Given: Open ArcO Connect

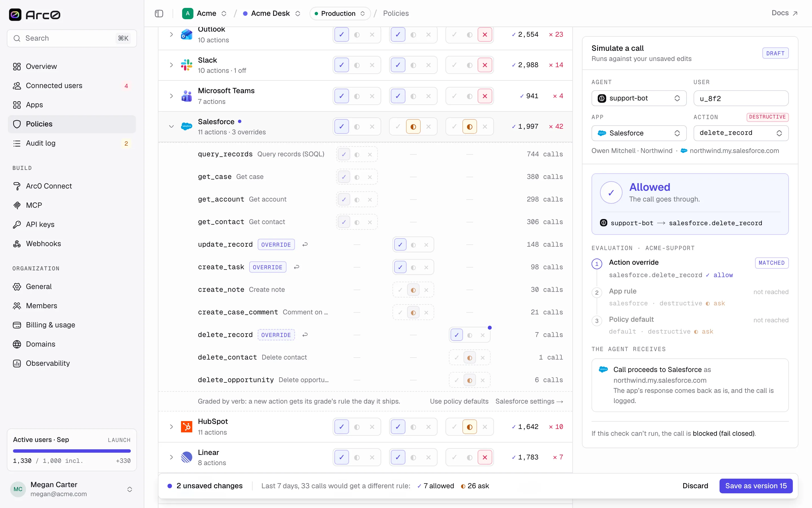Looking at the screenshot, I should pos(72,186).
